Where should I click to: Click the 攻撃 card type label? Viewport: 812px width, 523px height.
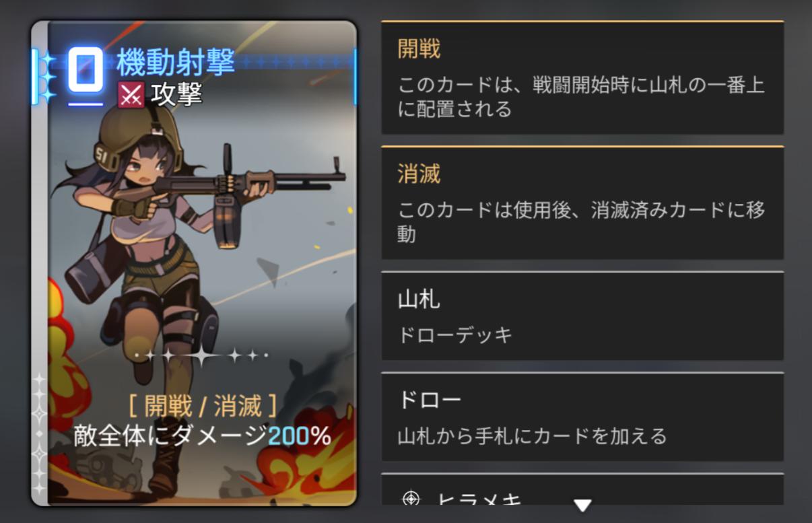coord(176,95)
